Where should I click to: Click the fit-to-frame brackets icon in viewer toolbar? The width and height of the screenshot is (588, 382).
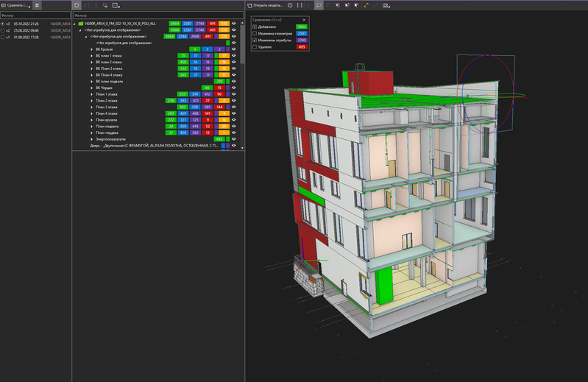[x=300, y=5]
